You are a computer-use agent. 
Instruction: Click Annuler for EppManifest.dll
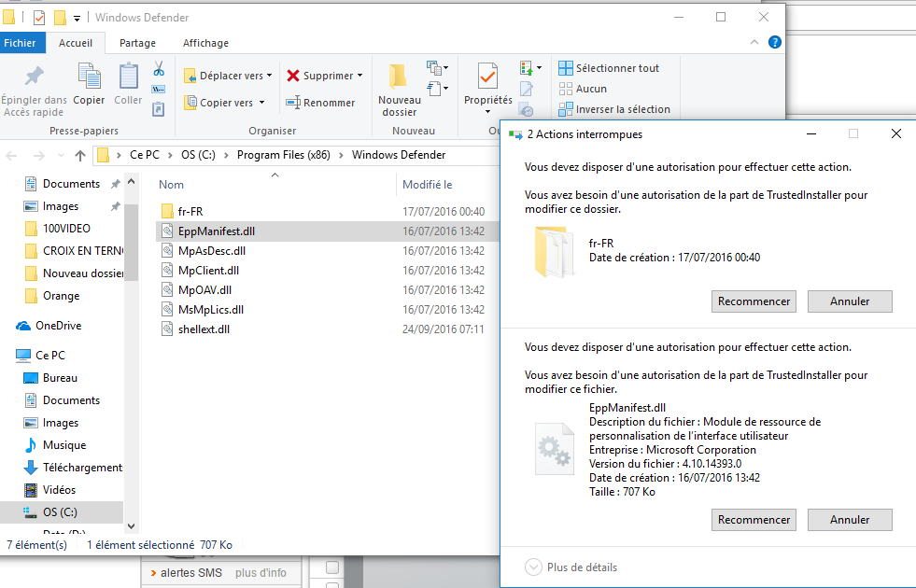850,520
